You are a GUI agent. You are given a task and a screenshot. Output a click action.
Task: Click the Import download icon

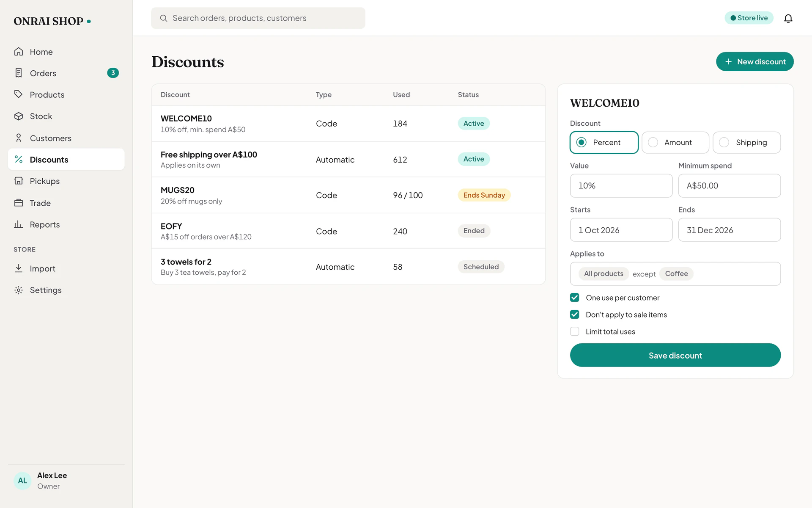tap(19, 268)
